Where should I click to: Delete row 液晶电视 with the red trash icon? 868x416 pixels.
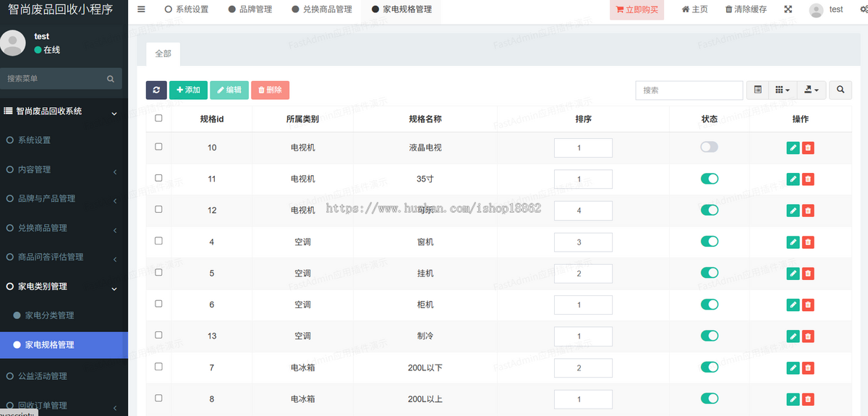[808, 148]
